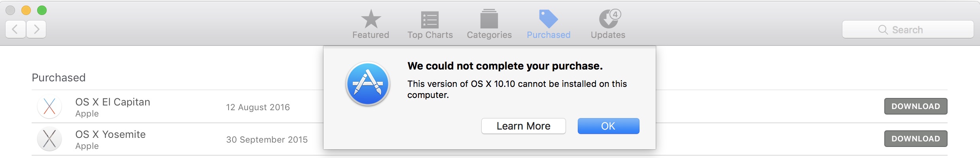Select the Purchased tag icon
Image resolution: width=980 pixels, height=158 pixels.
(549, 19)
